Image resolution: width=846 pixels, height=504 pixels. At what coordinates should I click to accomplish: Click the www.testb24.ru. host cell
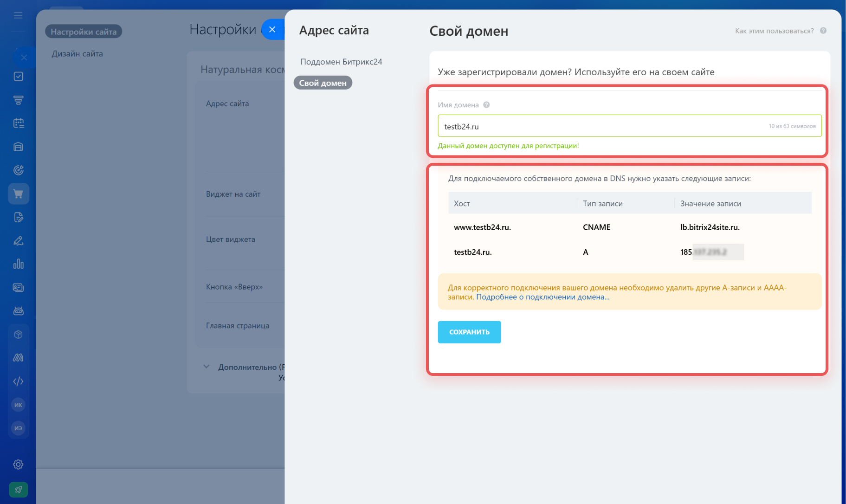pyautogui.click(x=482, y=227)
